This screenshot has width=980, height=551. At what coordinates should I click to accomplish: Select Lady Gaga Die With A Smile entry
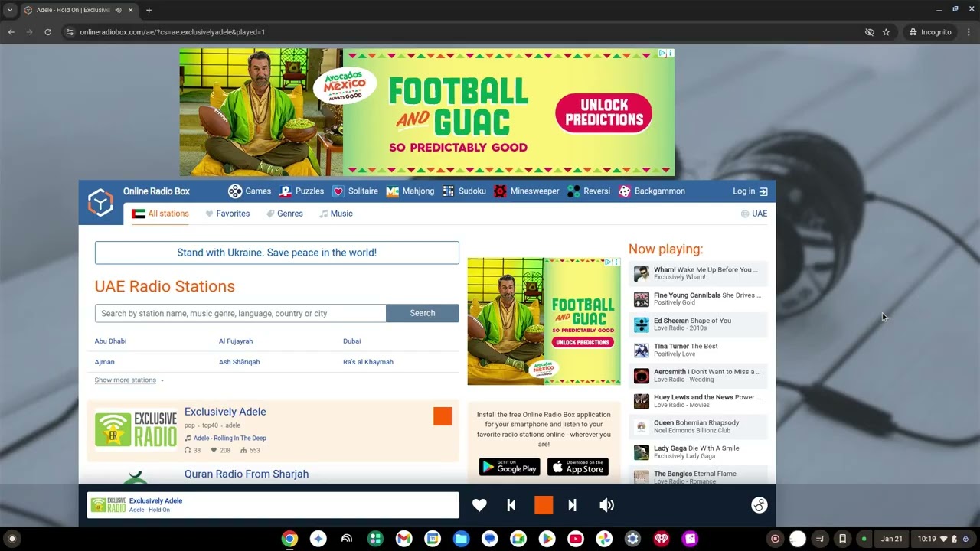tap(697, 452)
